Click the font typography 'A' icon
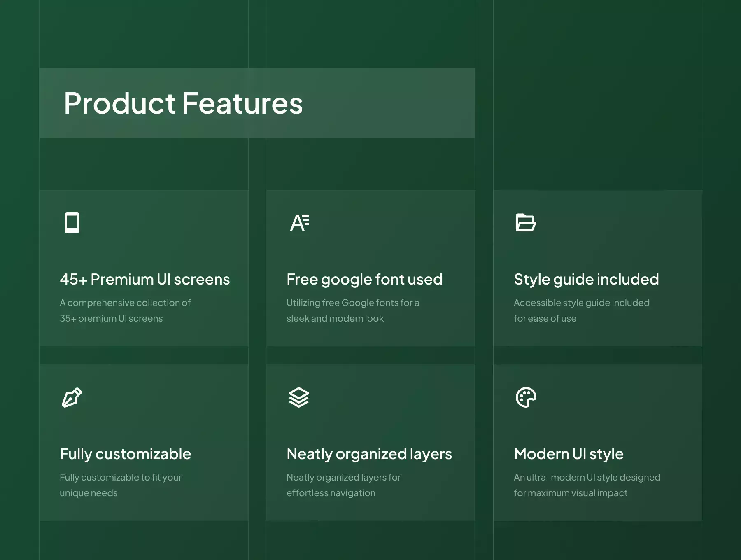This screenshot has height=560, width=741. click(299, 223)
